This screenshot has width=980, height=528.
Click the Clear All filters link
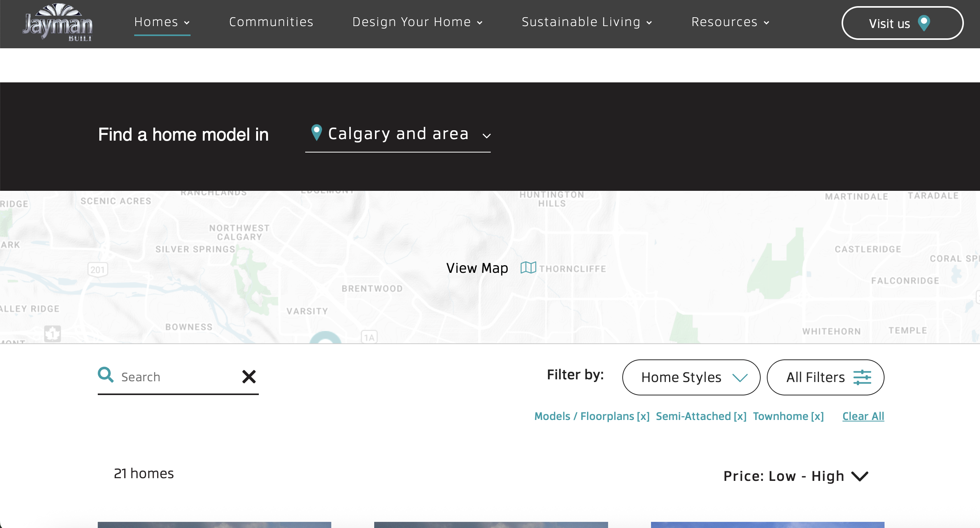click(863, 416)
